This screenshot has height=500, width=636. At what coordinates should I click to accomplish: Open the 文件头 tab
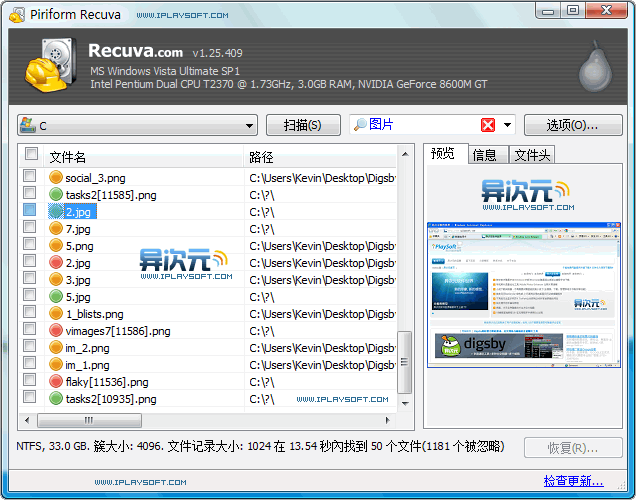click(532, 155)
